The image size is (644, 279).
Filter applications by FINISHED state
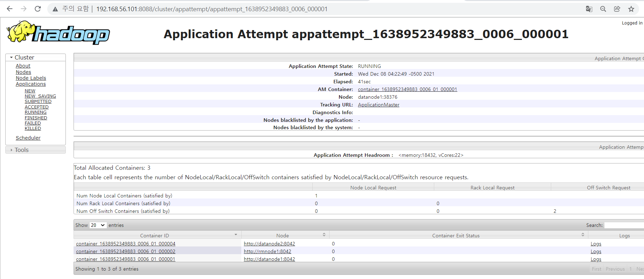click(x=36, y=118)
